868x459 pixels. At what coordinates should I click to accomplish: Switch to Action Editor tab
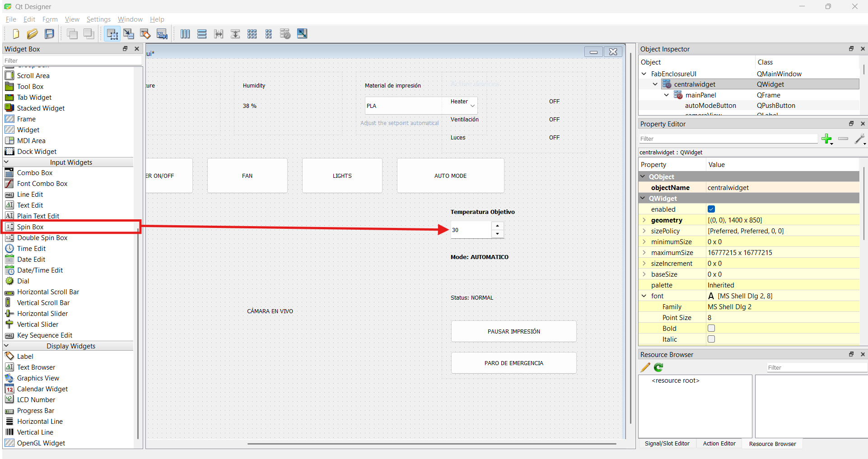(719, 444)
